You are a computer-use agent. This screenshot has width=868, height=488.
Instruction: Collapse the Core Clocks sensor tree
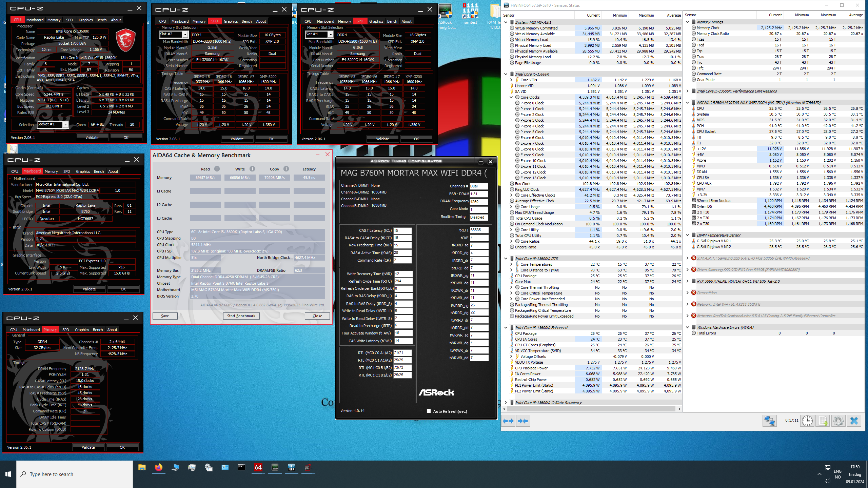511,97
